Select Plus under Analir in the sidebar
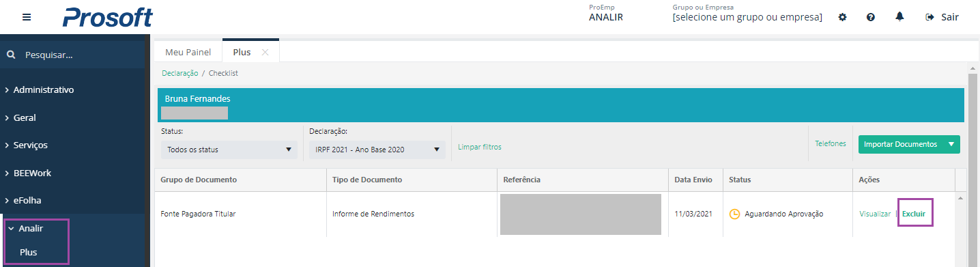 (x=29, y=252)
